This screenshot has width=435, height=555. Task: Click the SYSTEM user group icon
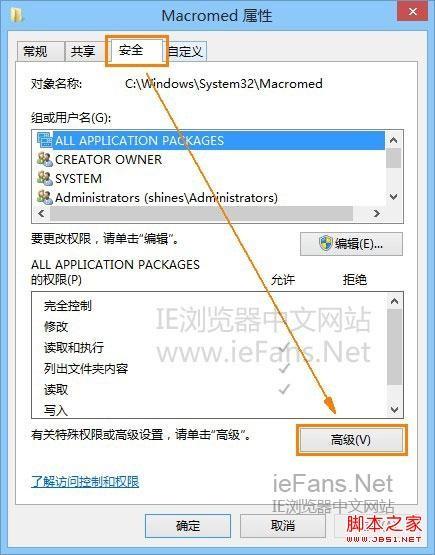point(45,178)
